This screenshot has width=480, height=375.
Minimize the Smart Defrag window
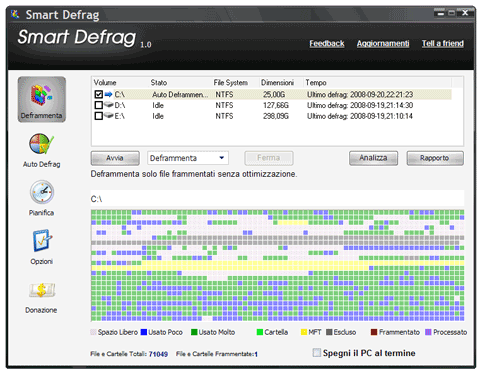pyautogui.click(x=441, y=13)
